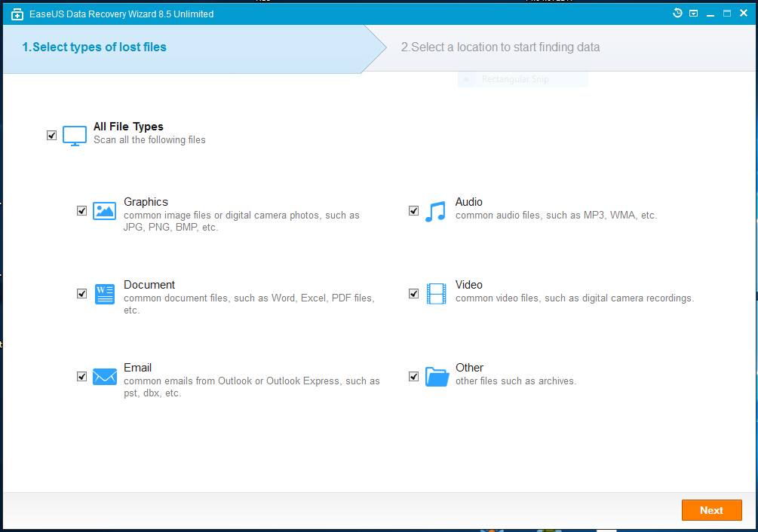Click 'common video files' description text
The height and width of the screenshot is (532, 758).
click(x=575, y=298)
